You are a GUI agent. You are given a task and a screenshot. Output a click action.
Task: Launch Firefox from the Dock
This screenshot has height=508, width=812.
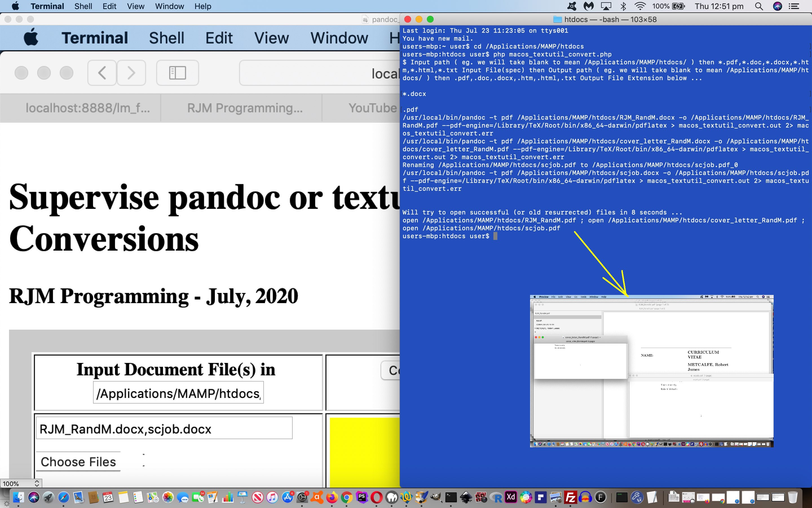[x=332, y=497]
